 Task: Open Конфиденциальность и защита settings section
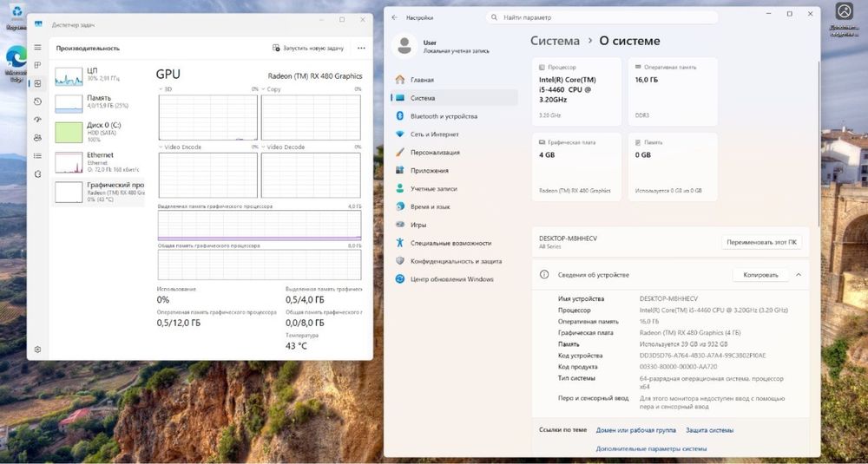(454, 261)
